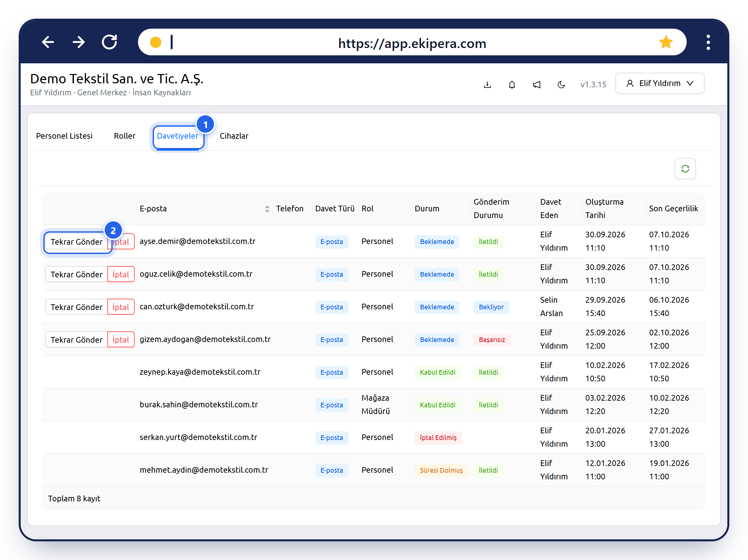Click the announcements megaphone icon
This screenshot has width=748, height=560.
[537, 84]
